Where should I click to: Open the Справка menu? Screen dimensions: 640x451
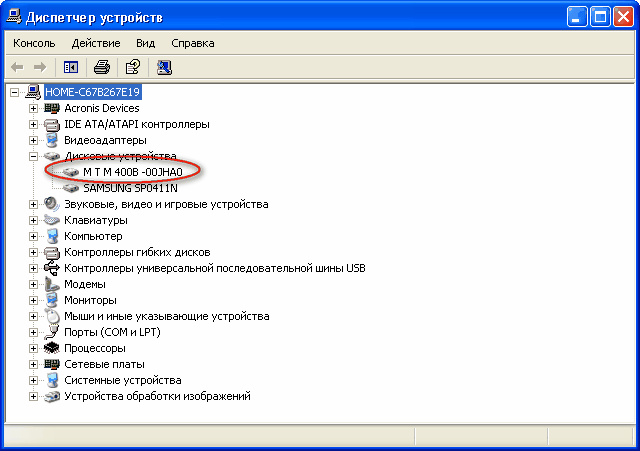[x=193, y=43]
